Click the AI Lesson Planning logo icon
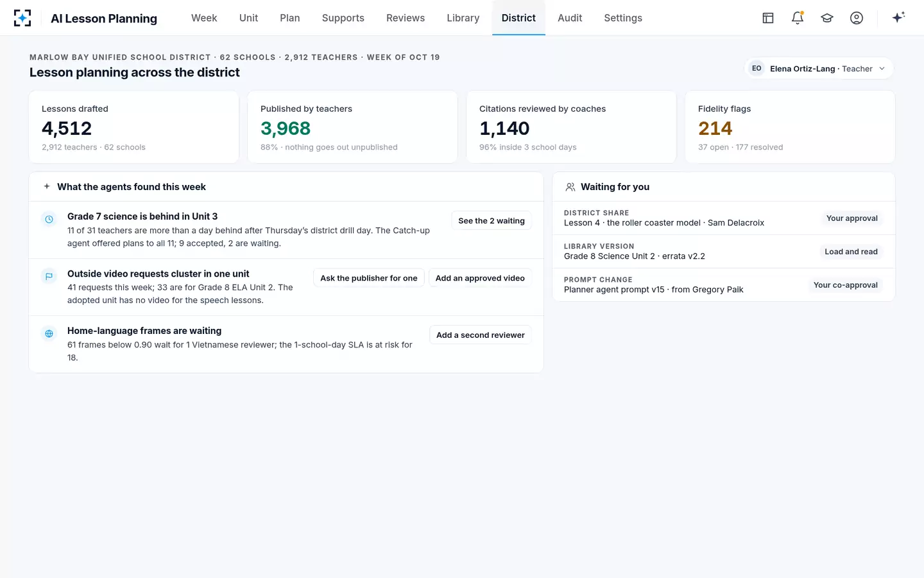 tap(22, 18)
